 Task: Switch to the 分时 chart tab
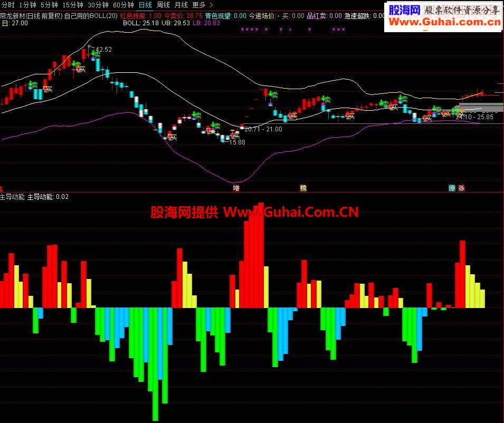(8, 5)
